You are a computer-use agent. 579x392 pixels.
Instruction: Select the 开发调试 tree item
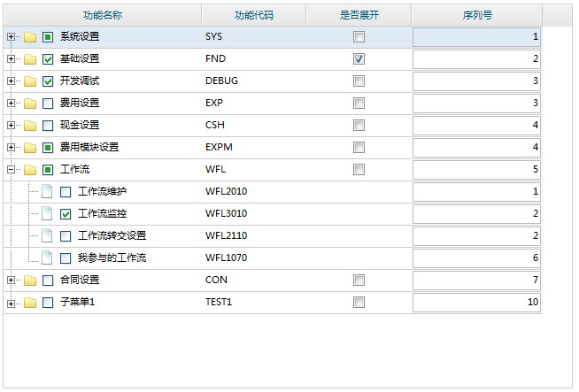point(80,81)
